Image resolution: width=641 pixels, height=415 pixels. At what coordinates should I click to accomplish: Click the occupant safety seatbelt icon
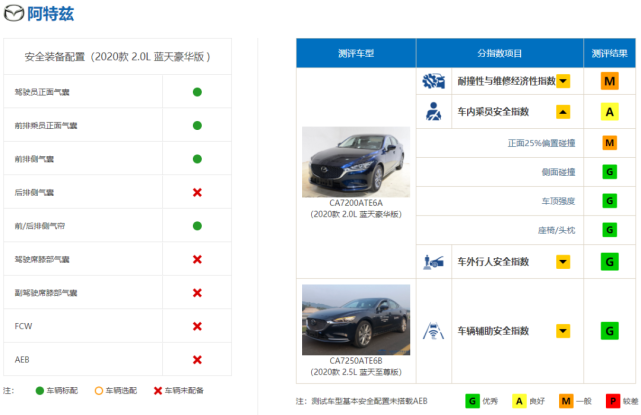point(434,112)
